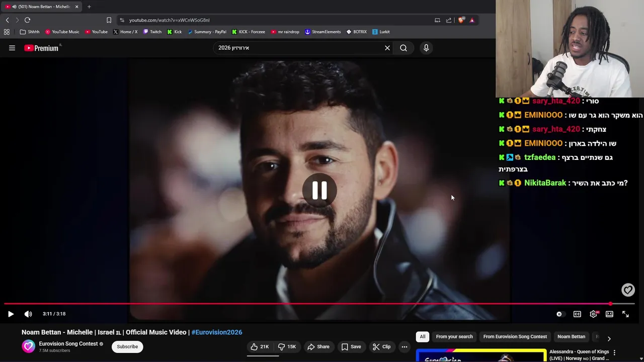Image resolution: width=644 pixels, height=362 pixels.
Task: Reload the current browser page
Action: coord(27,20)
